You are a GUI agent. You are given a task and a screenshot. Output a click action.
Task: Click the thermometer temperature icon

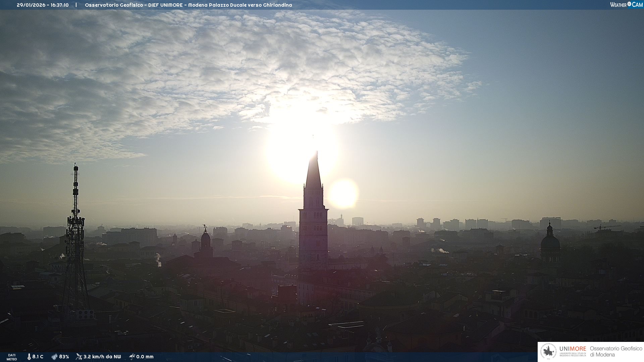29,357
